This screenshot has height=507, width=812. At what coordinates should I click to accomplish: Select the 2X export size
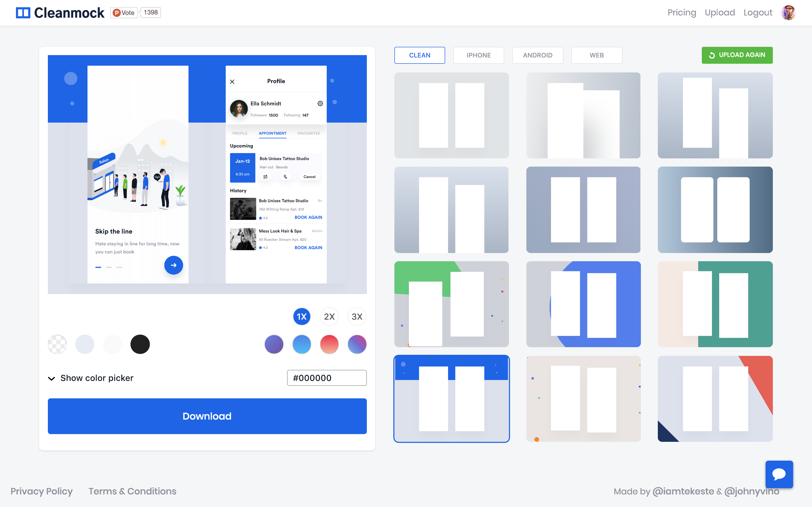(x=329, y=316)
